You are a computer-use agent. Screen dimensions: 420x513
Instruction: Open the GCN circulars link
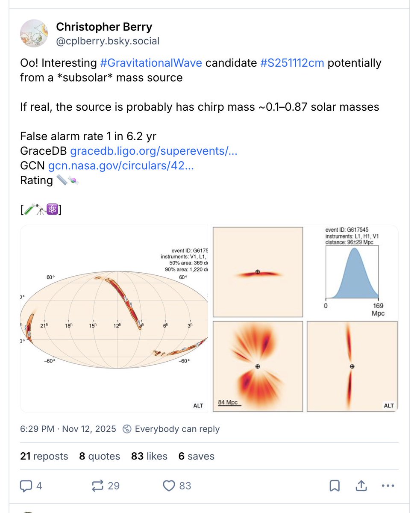[121, 165]
